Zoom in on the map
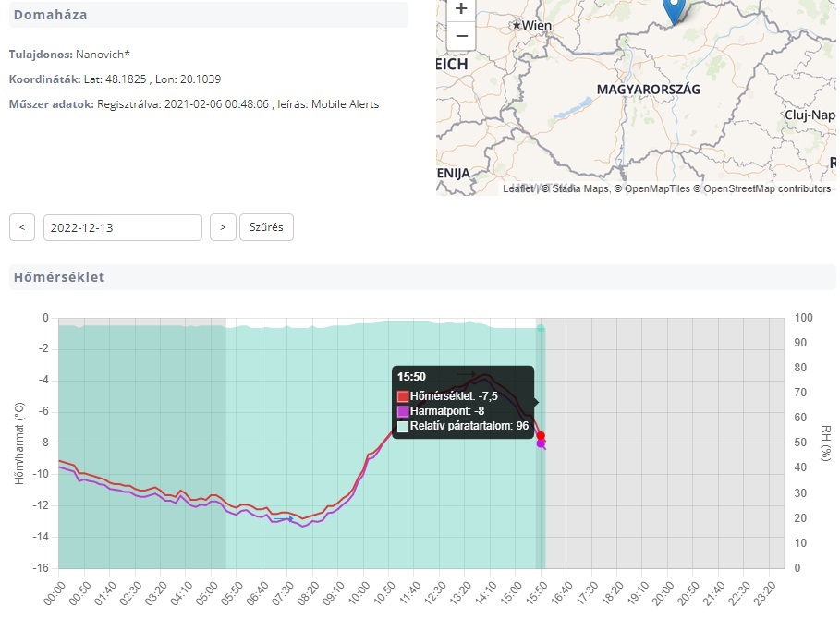The width and height of the screenshot is (840, 619). (461, 8)
